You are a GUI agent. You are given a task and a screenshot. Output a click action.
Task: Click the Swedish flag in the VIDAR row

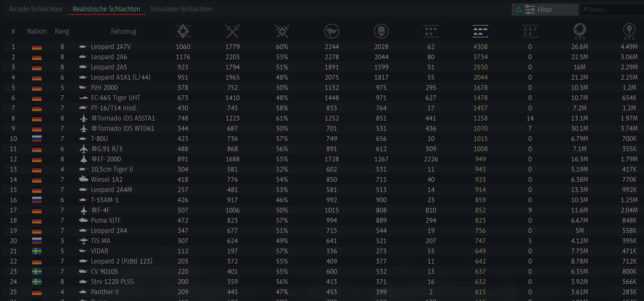click(37, 251)
